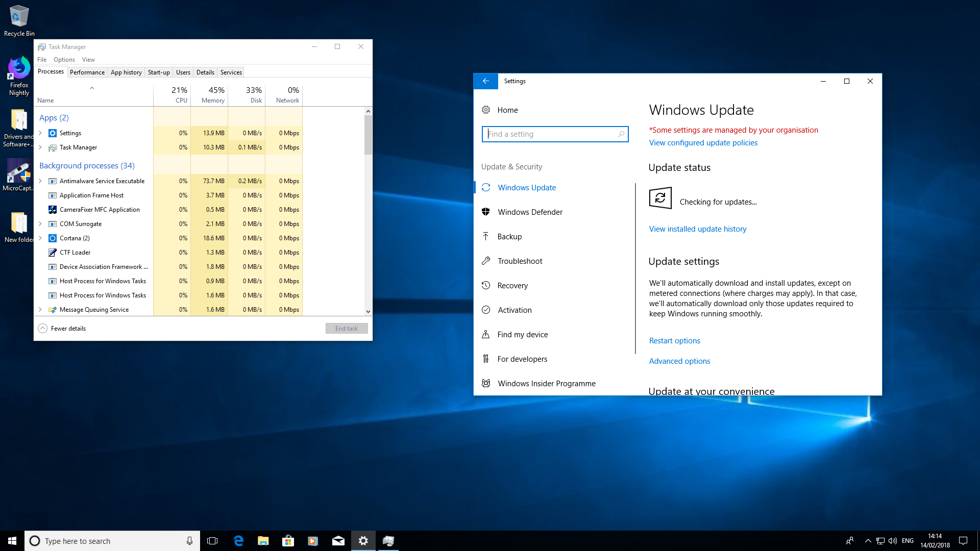Open Microsoft Edge from the taskbar

[238, 541]
